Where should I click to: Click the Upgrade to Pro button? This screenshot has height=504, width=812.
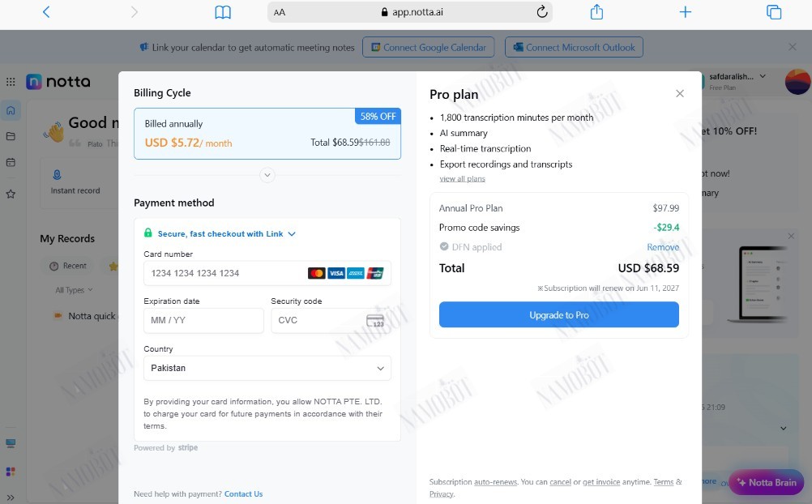point(559,315)
